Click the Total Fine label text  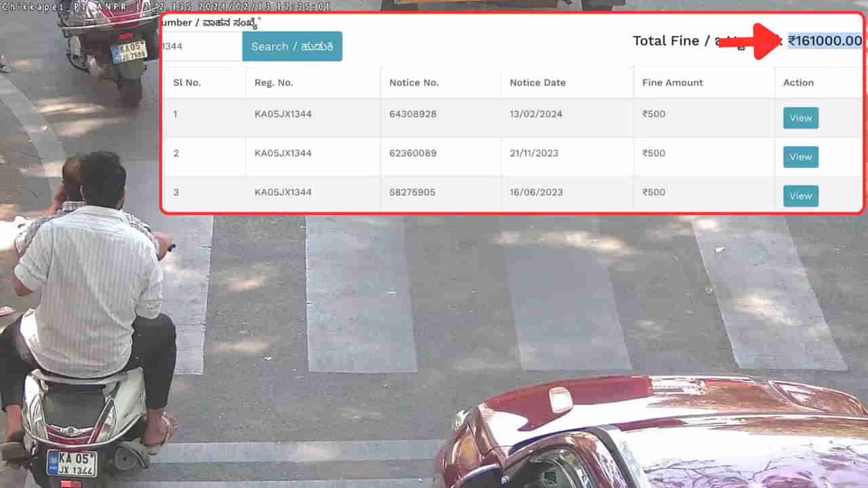click(666, 41)
